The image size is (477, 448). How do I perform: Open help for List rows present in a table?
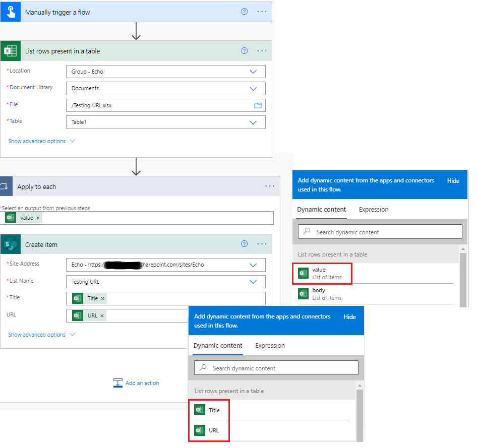[244, 51]
